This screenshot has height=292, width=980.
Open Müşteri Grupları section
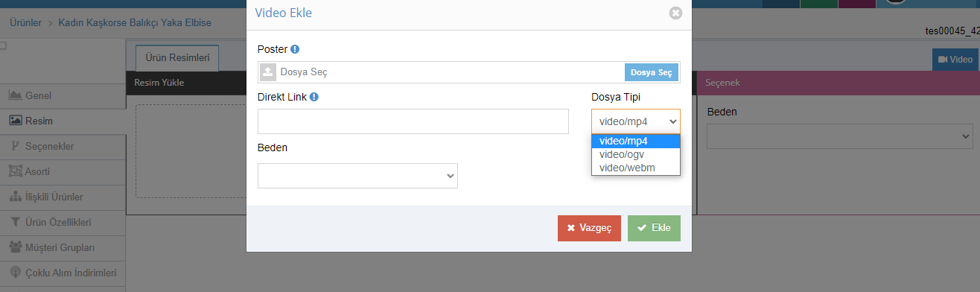tap(63, 247)
